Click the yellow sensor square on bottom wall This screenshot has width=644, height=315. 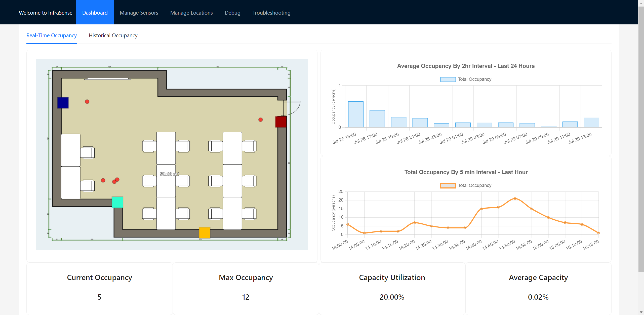pyautogui.click(x=205, y=233)
